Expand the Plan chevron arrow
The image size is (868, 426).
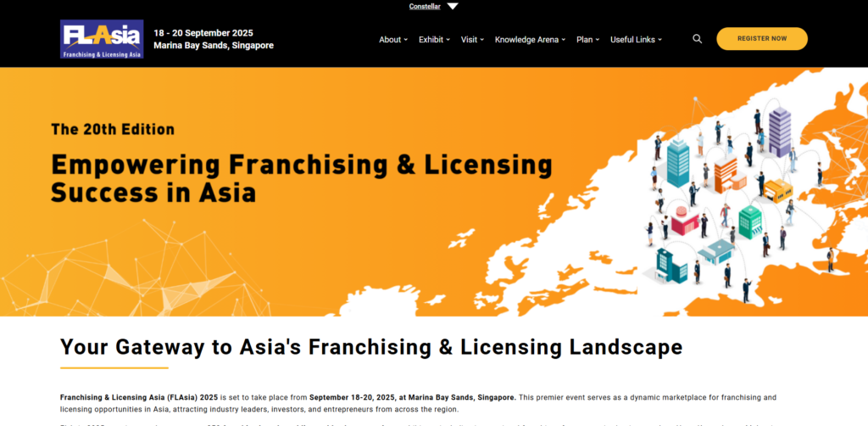point(598,40)
